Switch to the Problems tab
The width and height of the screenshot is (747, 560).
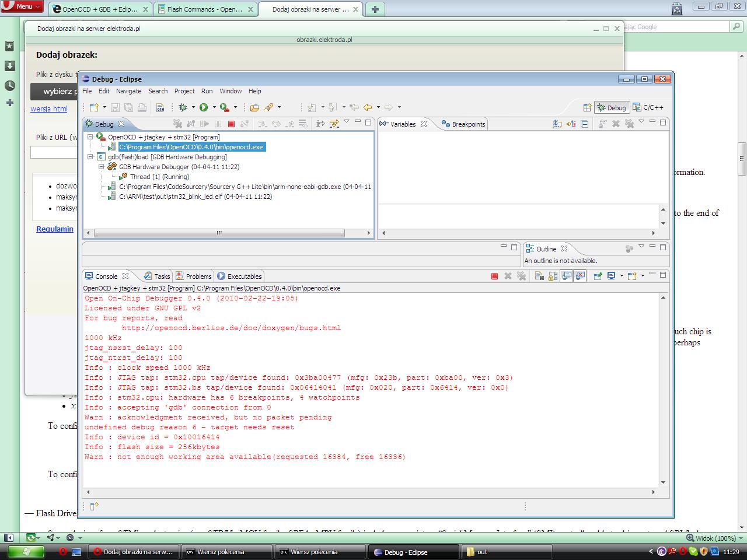[193, 276]
